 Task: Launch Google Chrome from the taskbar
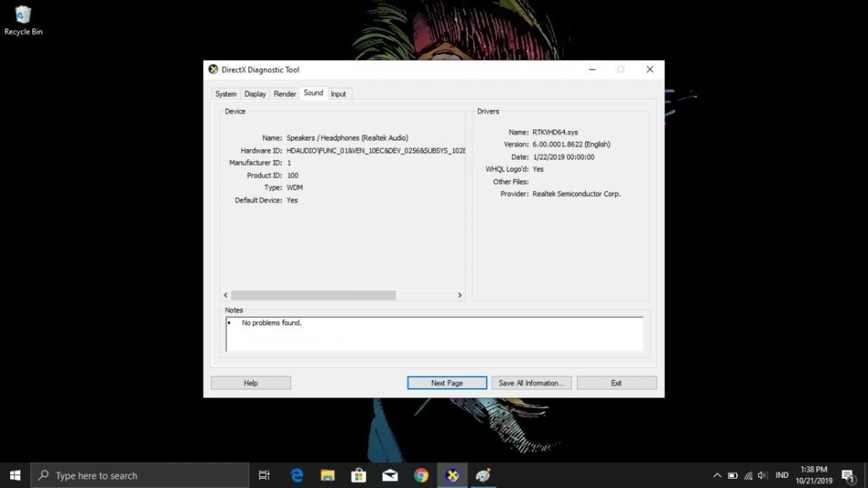click(x=421, y=475)
